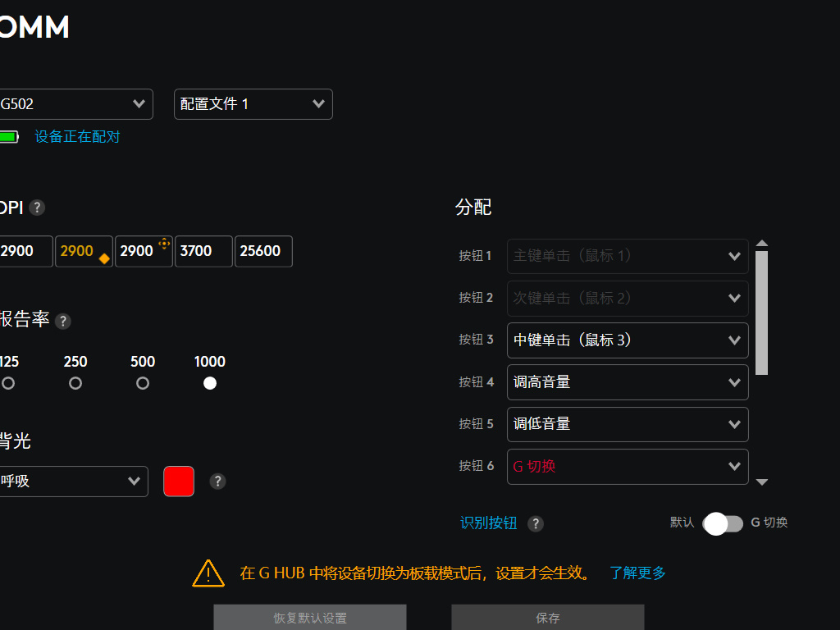Screen dimensions: 840x630
Task: Click the first 2900 DPI field
Action: [25, 251]
